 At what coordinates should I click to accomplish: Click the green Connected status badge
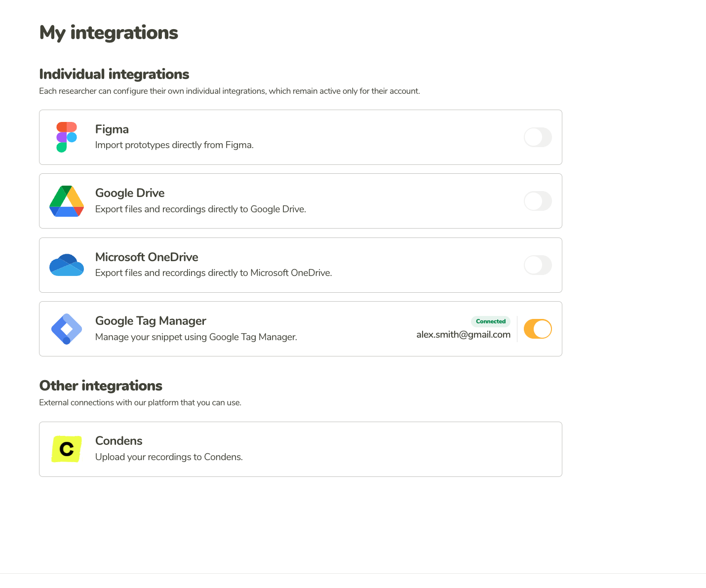491,321
